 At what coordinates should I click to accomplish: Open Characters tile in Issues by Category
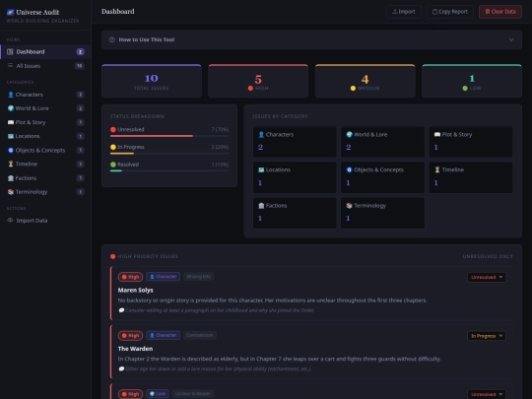pyautogui.click(x=295, y=142)
